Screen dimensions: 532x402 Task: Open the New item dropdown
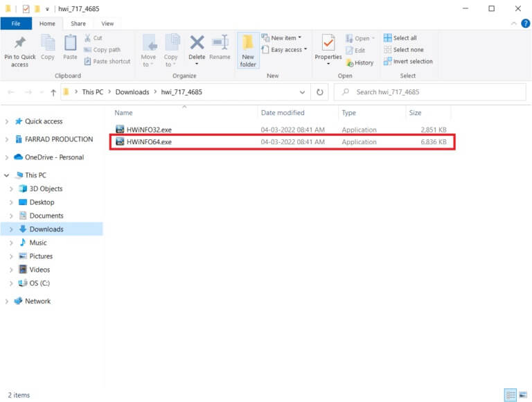click(x=282, y=38)
